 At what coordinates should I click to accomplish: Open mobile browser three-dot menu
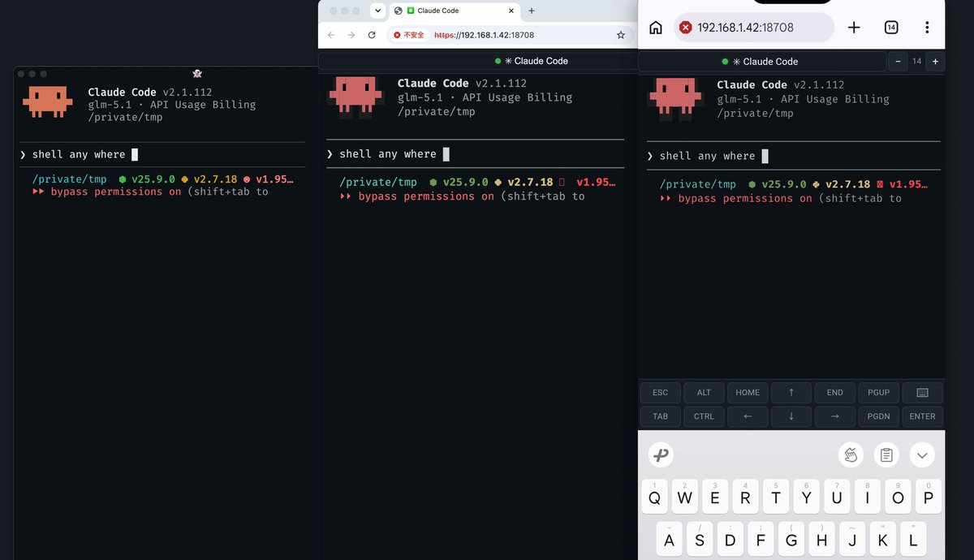pyautogui.click(x=927, y=28)
